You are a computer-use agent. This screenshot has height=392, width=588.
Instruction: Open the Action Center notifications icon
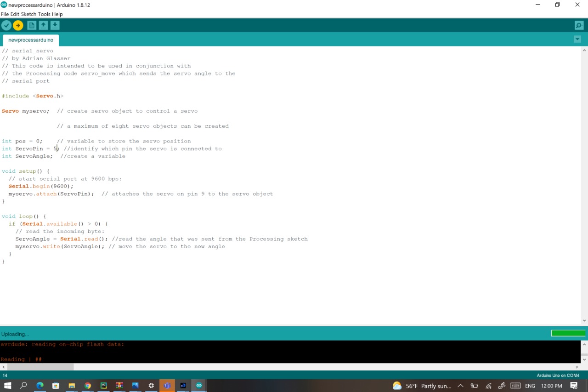[x=574, y=386]
